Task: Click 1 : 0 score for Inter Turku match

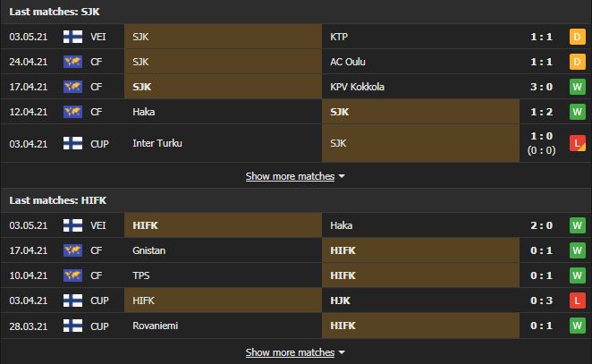Action: point(541,136)
